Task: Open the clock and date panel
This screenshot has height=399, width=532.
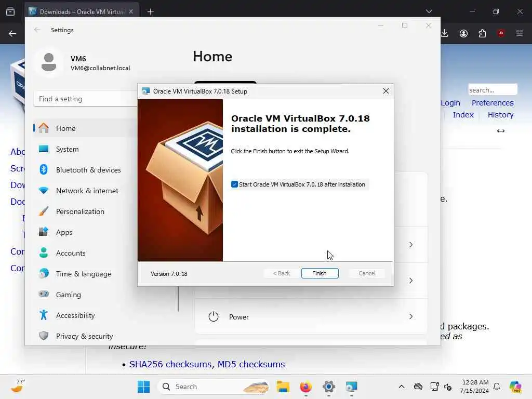Action: point(475,387)
